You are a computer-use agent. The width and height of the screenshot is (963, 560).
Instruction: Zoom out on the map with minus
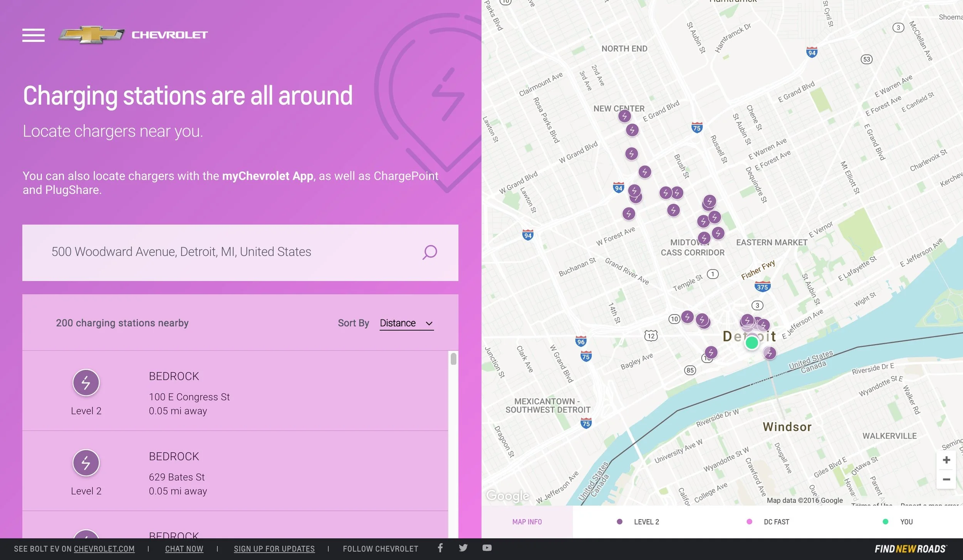point(946,479)
